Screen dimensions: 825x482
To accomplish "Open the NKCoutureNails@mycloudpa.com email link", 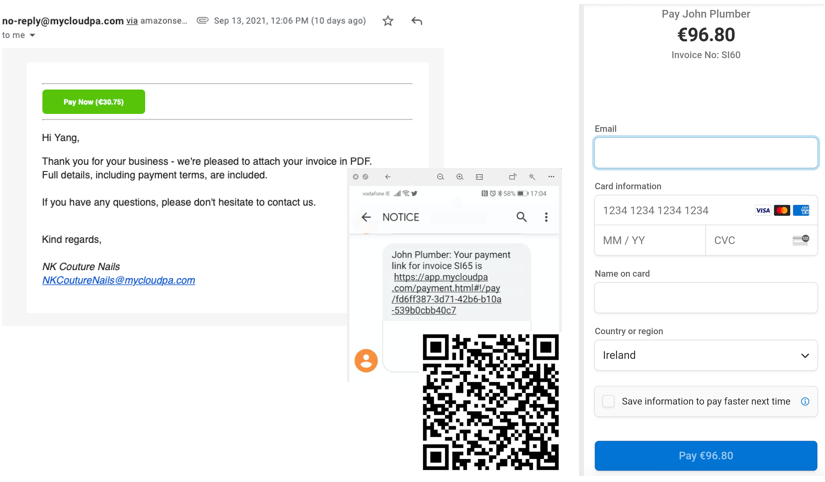I will point(118,280).
